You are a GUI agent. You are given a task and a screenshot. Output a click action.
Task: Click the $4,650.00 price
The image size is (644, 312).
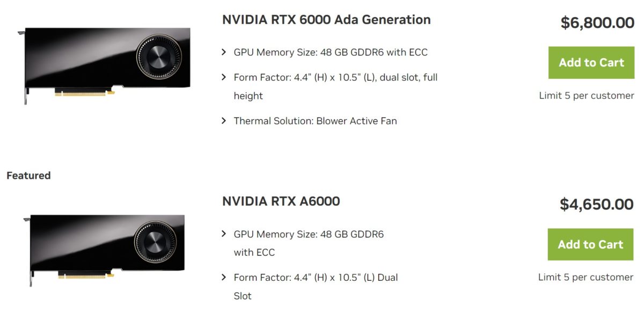tap(596, 205)
